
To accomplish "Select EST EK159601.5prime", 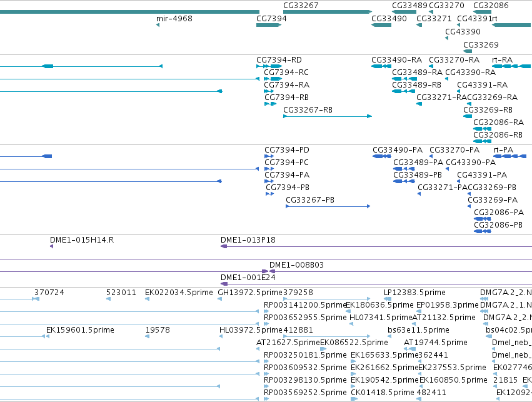I will pyautogui.click(x=80, y=330).
